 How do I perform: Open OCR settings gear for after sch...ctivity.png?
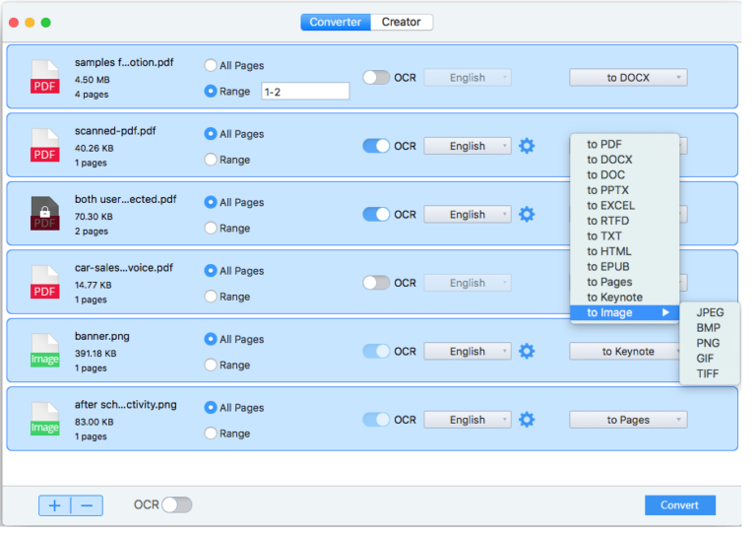527,420
